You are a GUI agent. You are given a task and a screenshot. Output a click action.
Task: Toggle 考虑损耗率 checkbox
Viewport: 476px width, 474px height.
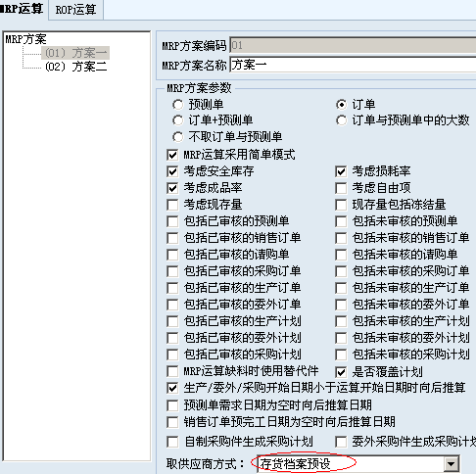pos(341,171)
